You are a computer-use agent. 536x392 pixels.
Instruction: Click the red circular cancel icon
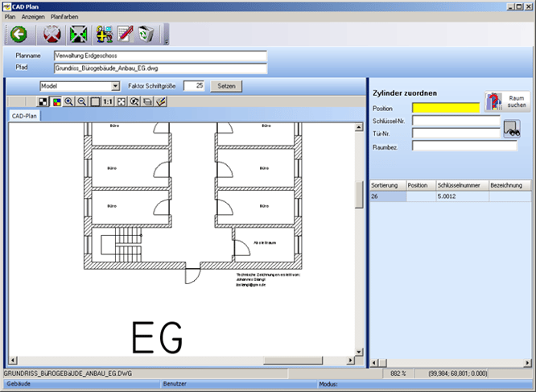pos(52,34)
